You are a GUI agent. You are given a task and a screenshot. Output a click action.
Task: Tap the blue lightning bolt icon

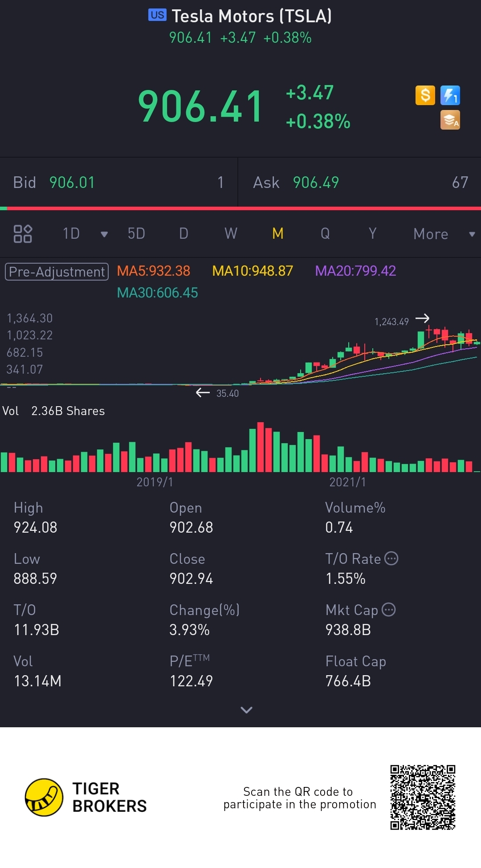click(x=450, y=95)
